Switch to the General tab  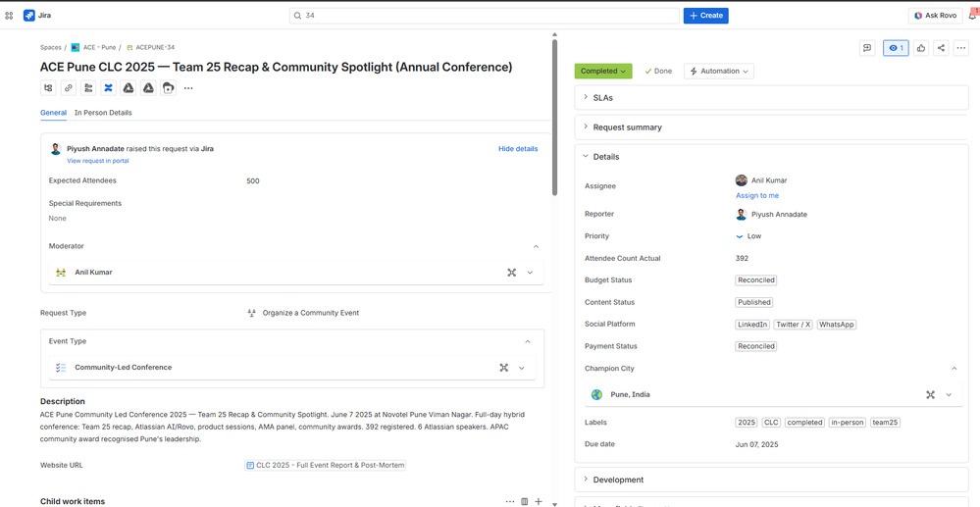click(53, 113)
